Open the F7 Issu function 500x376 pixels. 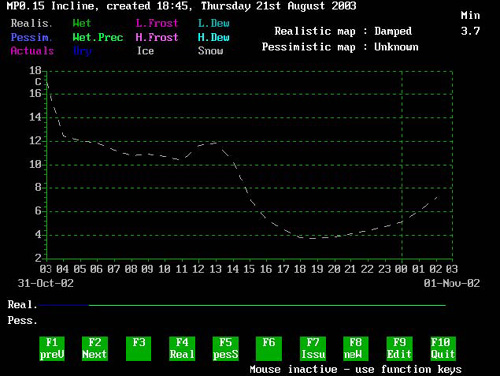point(313,348)
